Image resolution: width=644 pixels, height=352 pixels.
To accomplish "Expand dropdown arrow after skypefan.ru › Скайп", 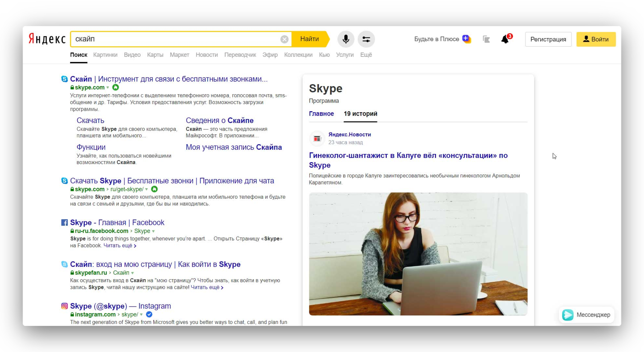I will click(x=133, y=273).
